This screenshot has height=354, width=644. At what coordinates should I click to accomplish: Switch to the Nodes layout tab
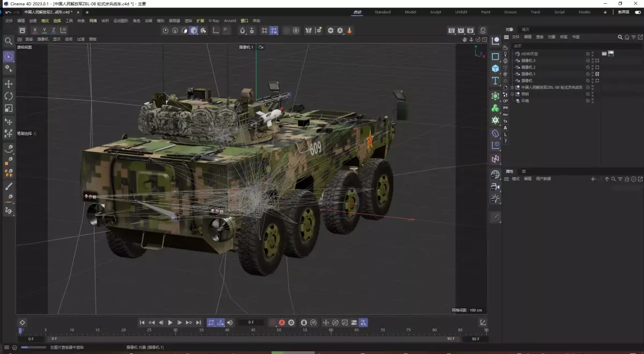tap(584, 12)
